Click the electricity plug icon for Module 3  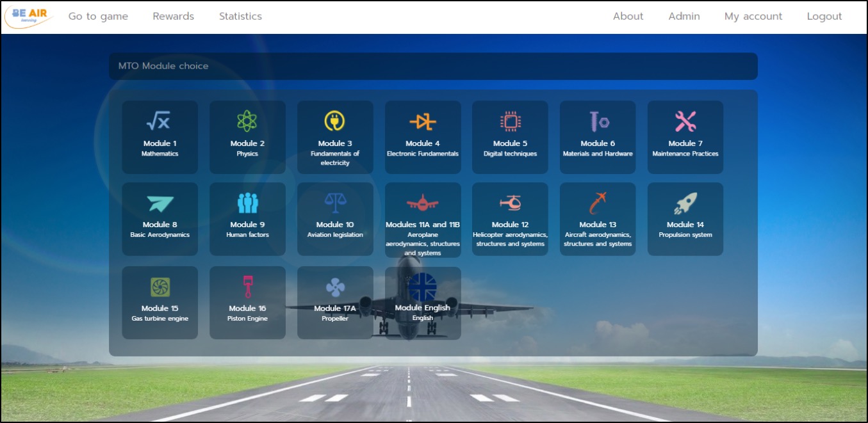click(x=334, y=121)
